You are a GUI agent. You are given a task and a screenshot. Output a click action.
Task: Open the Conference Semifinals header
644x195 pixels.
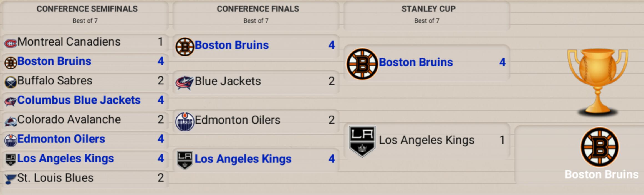(x=87, y=9)
